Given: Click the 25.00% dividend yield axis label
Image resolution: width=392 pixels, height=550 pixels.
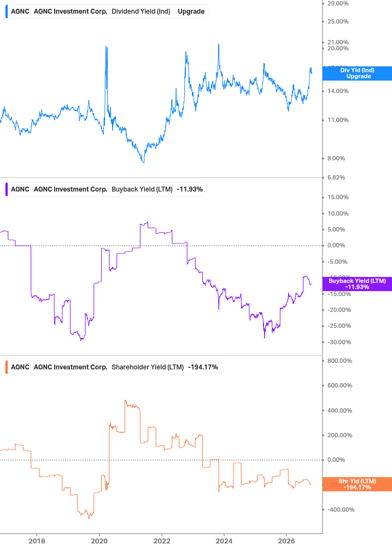Looking at the screenshot, I should [x=338, y=21].
